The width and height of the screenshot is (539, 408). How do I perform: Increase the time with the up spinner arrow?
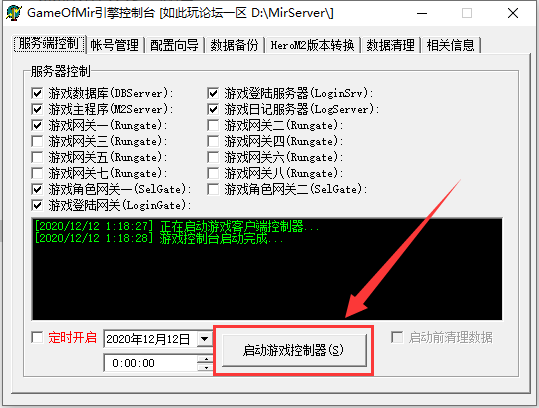point(206,360)
